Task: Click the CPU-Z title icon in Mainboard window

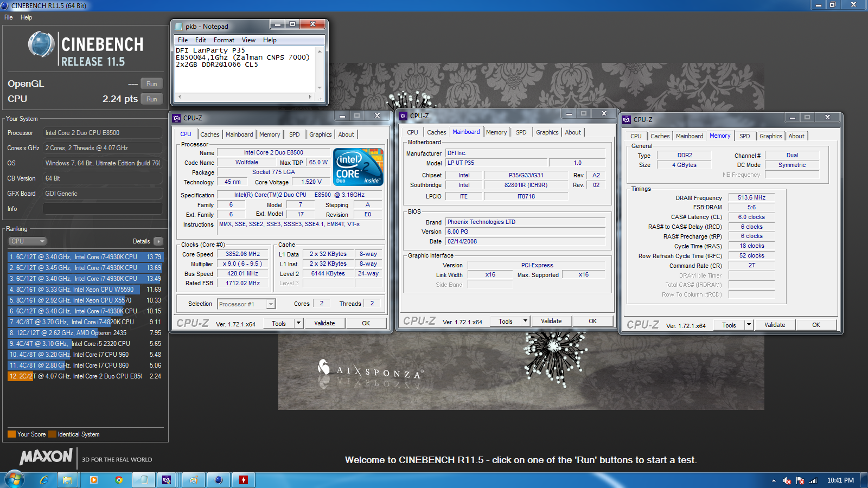Action: click(403, 115)
